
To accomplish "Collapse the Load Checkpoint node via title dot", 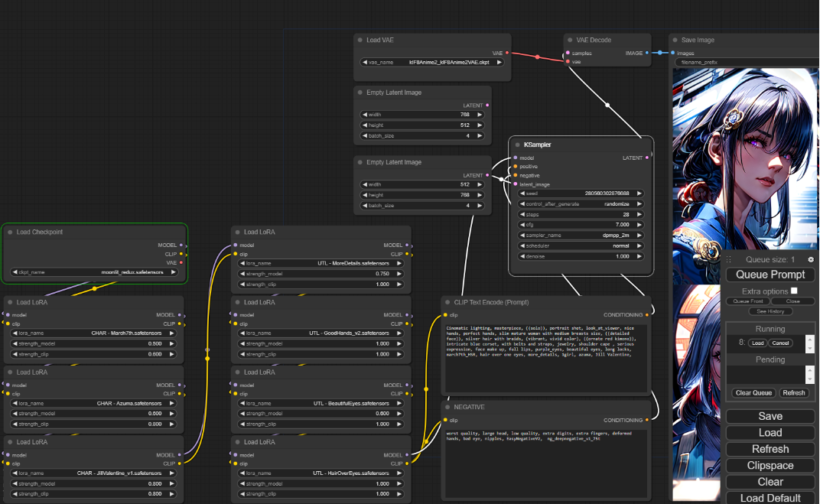I will (10, 232).
